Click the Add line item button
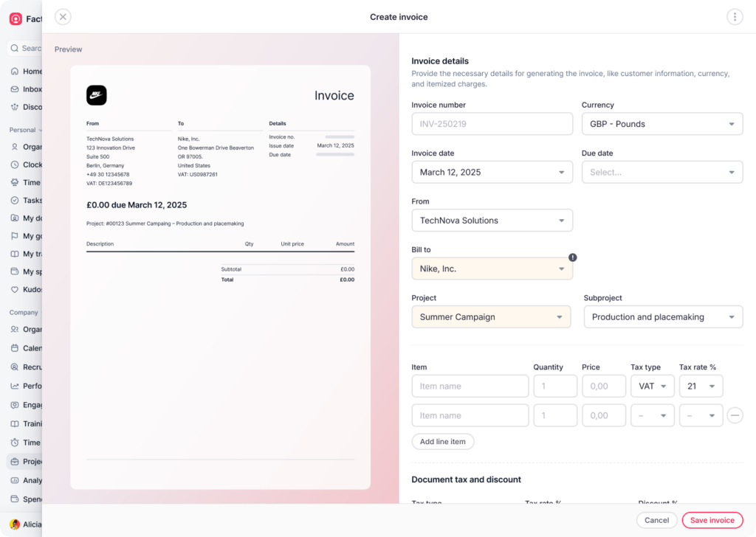This screenshot has width=756, height=537. click(x=442, y=441)
